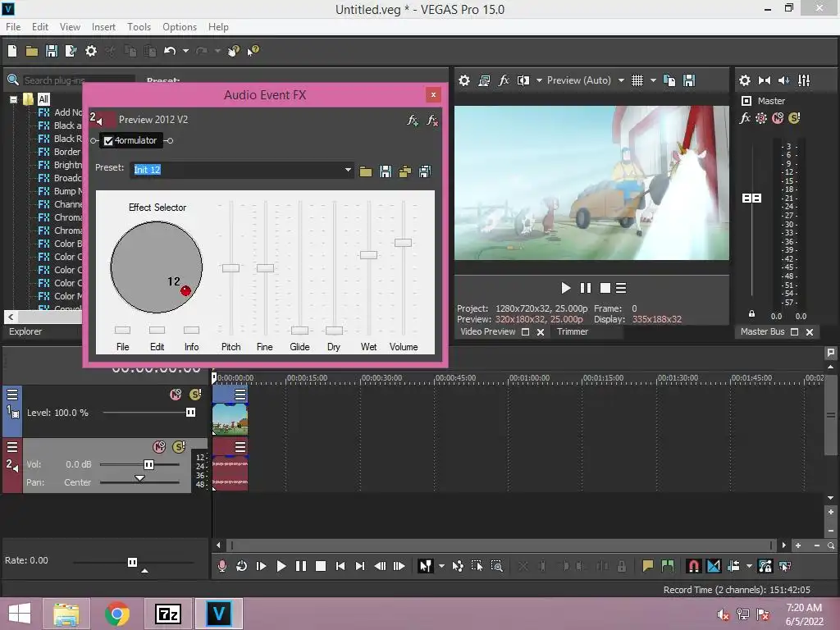Click the 4ormulator Pitch slider handle
Screen dimensions: 840x630
(x=231, y=268)
